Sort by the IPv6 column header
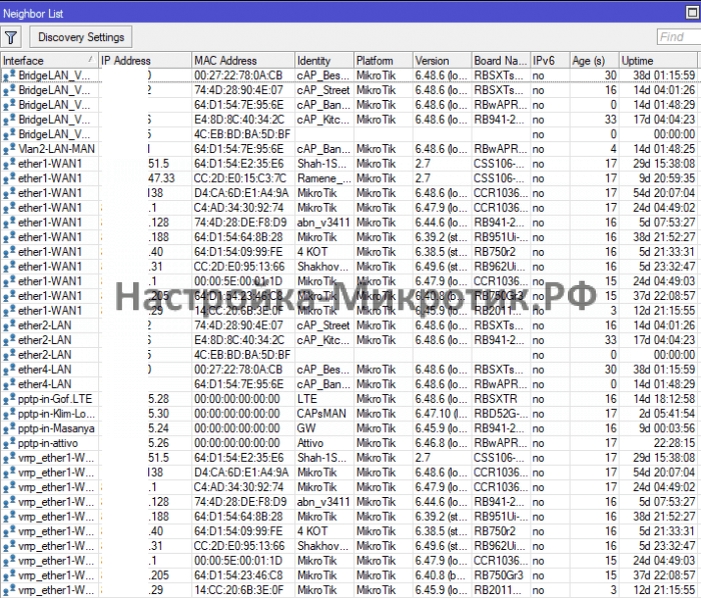 pyautogui.click(x=550, y=60)
